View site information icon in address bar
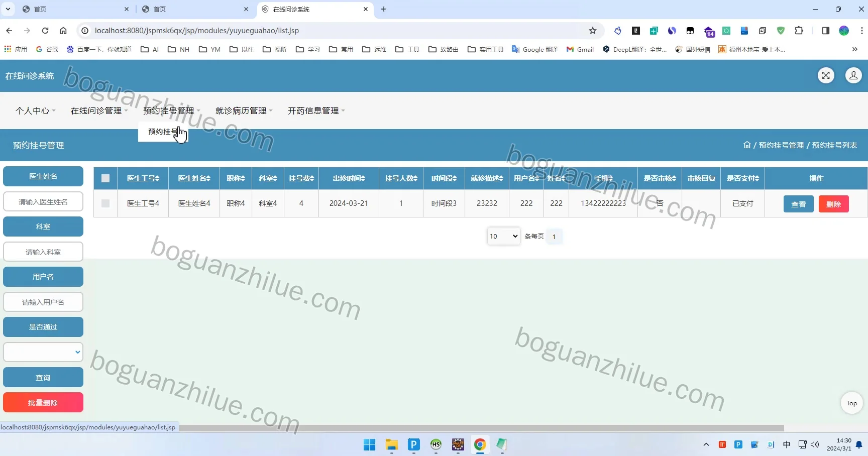868x456 pixels. (x=85, y=31)
